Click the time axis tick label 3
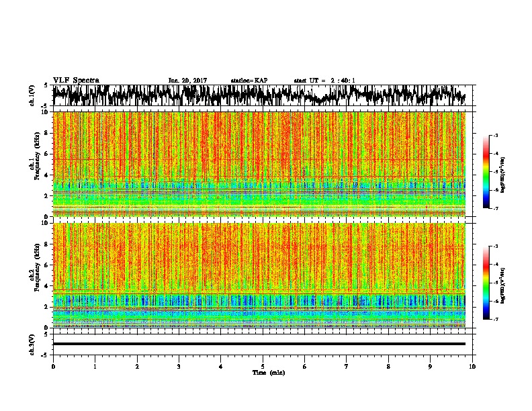Image resolution: width=532 pixels, height=411 pixels. pos(179,367)
